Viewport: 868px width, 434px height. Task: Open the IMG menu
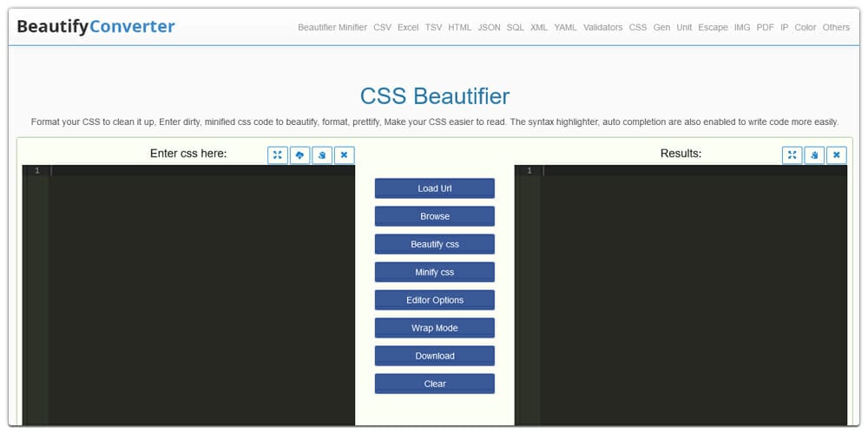742,27
